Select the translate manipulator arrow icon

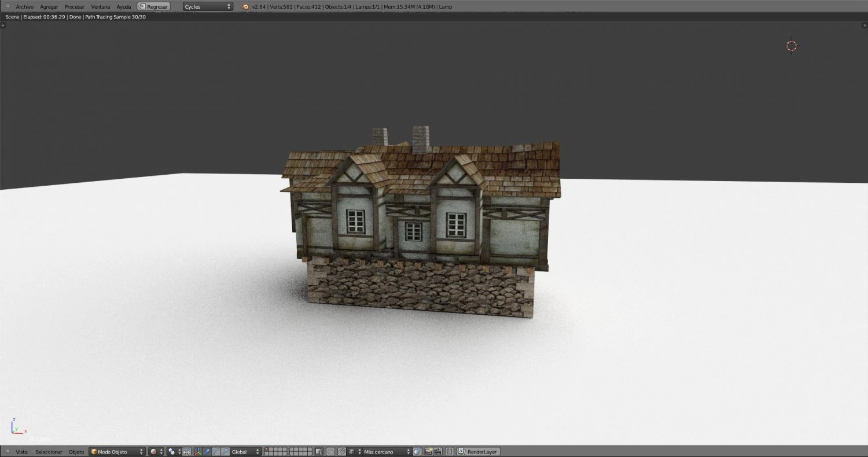207,452
